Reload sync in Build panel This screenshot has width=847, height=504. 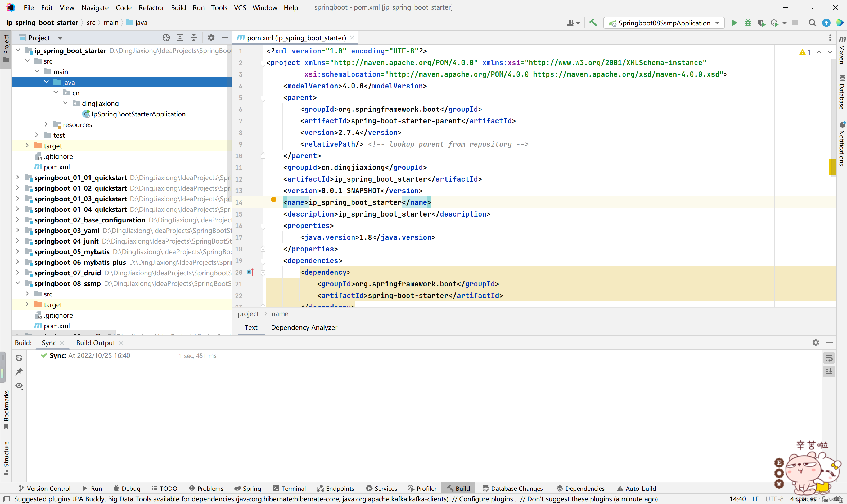pos(19,358)
